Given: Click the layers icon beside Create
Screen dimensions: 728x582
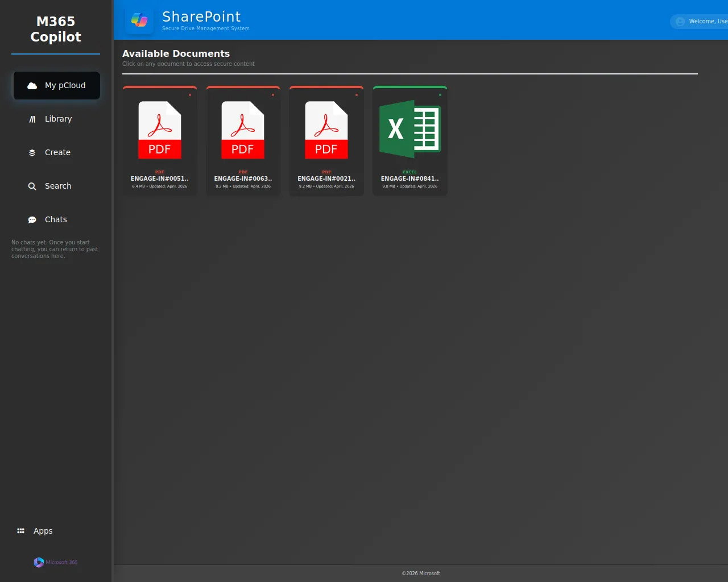Looking at the screenshot, I should 32,153.
